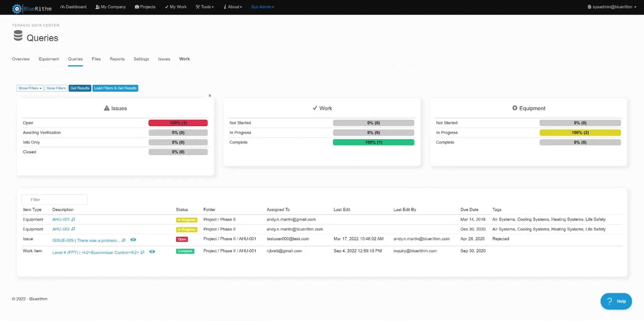Click the Awaiting Verification 0% bar

click(178, 132)
